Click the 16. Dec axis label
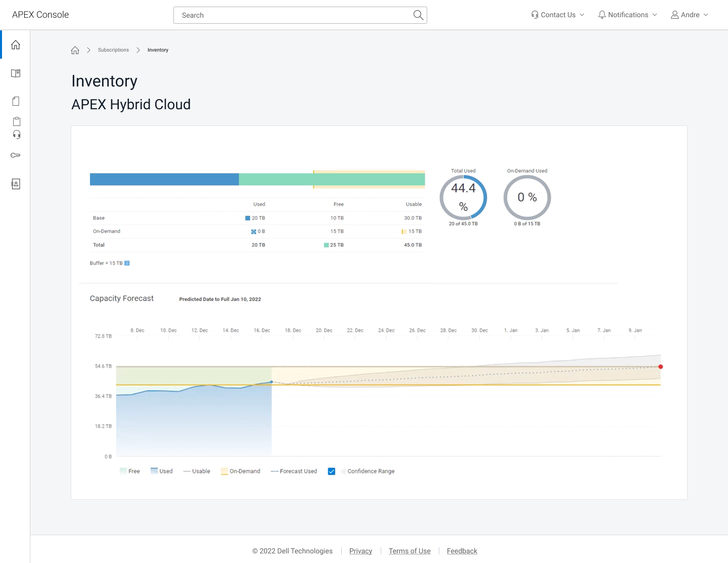 point(262,330)
